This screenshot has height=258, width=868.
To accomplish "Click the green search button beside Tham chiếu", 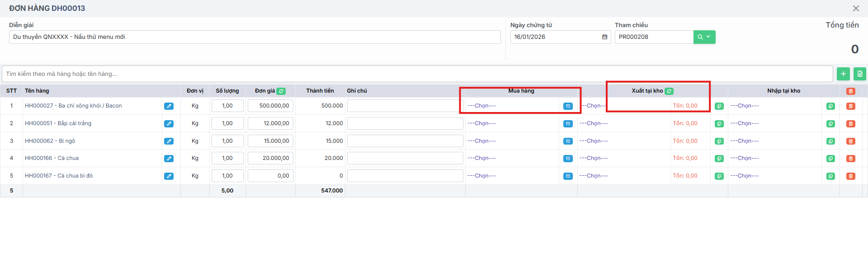I will coord(704,37).
